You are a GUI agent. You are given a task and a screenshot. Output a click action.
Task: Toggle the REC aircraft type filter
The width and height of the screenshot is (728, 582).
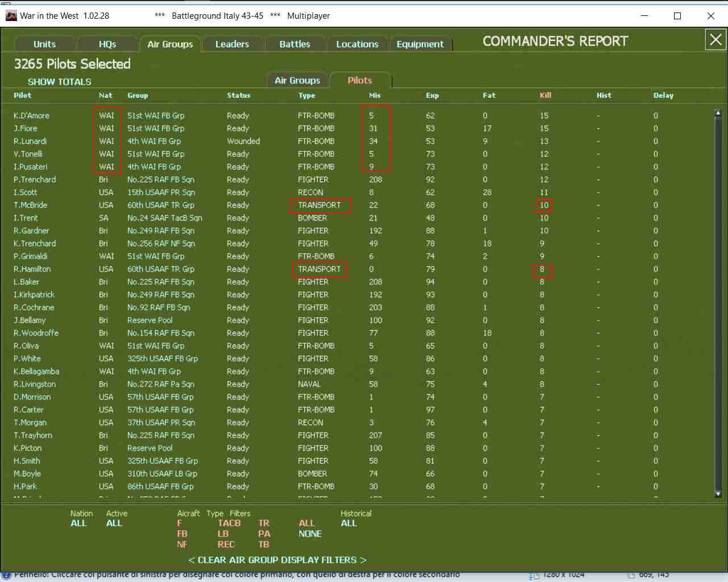(x=226, y=544)
